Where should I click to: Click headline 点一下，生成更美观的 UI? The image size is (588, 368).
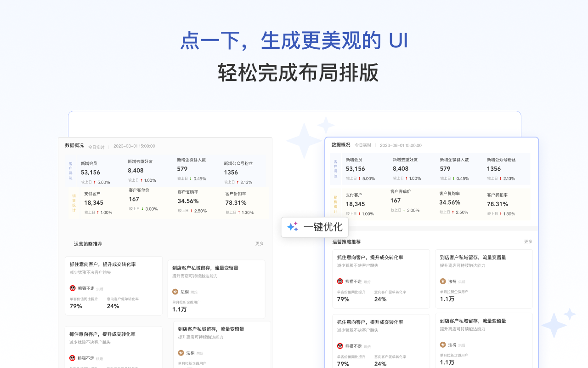point(294,40)
